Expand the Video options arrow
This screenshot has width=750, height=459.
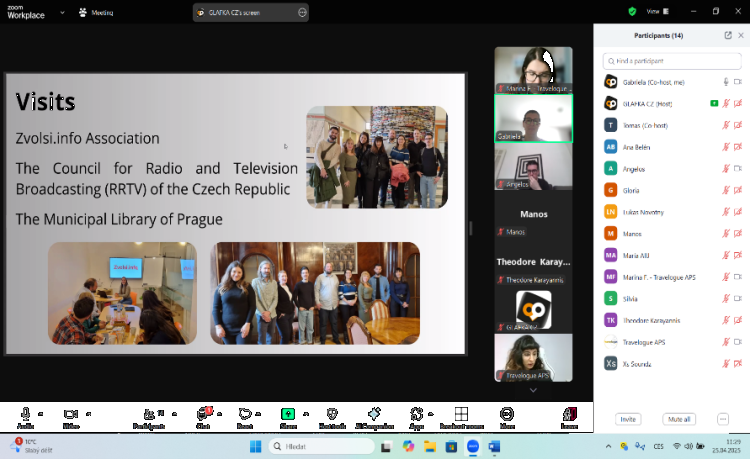click(89, 412)
